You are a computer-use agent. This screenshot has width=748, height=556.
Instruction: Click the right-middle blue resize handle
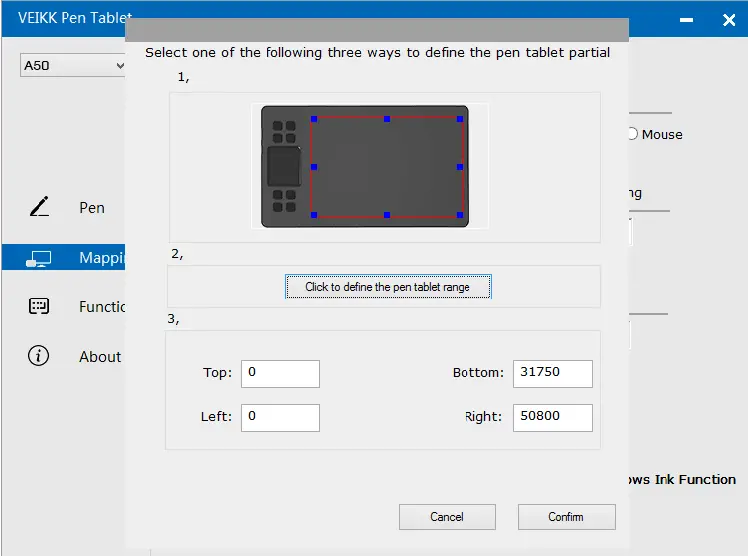460,167
